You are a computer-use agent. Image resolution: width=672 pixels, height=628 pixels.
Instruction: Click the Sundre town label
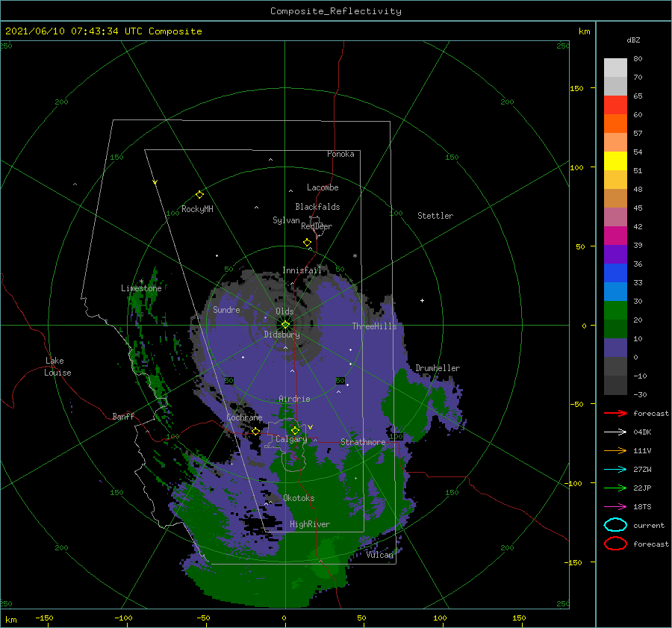[226, 309]
